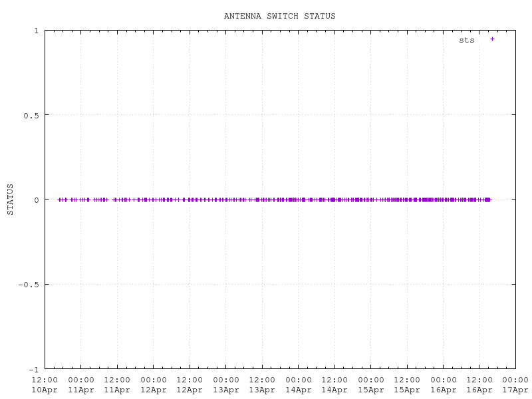Select the y-axis tick label 1
The image size is (532, 399).
pyautogui.click(x=36, y=31)
